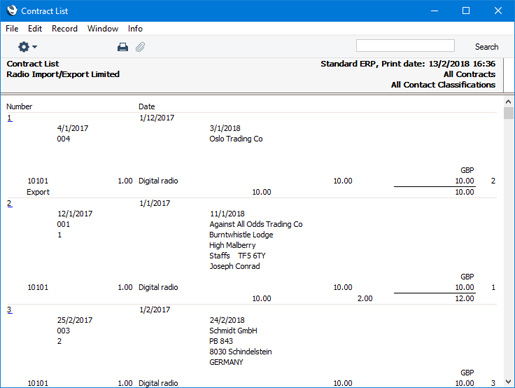Open the Info menu
This screenshot has height=388, width=515.
pyautogui.click(x=135, y=29)
